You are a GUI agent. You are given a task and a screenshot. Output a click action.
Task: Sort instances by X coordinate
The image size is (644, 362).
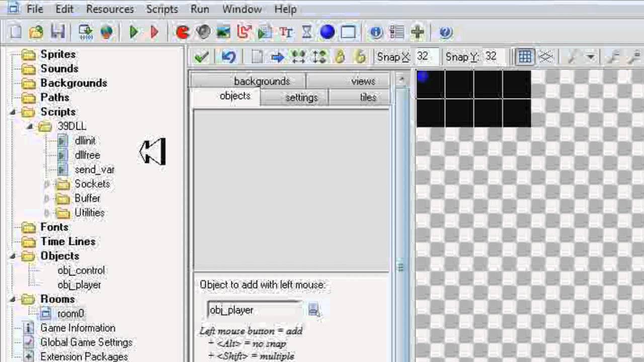pos(298,57)
